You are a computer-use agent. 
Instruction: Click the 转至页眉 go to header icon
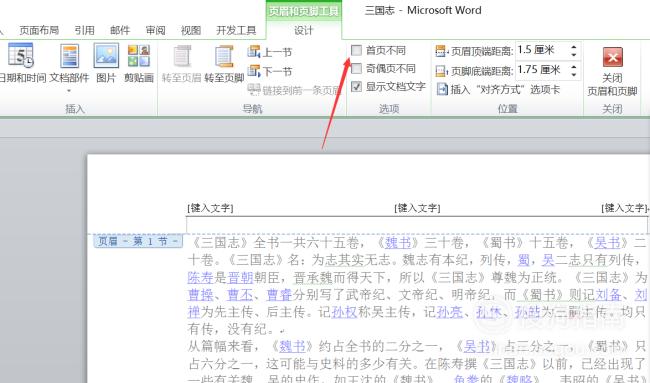(182, 56)
